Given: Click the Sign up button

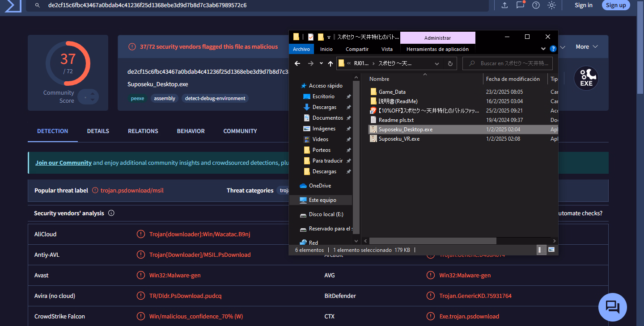Looking at the screenshot, I should [x=616, y=5].
